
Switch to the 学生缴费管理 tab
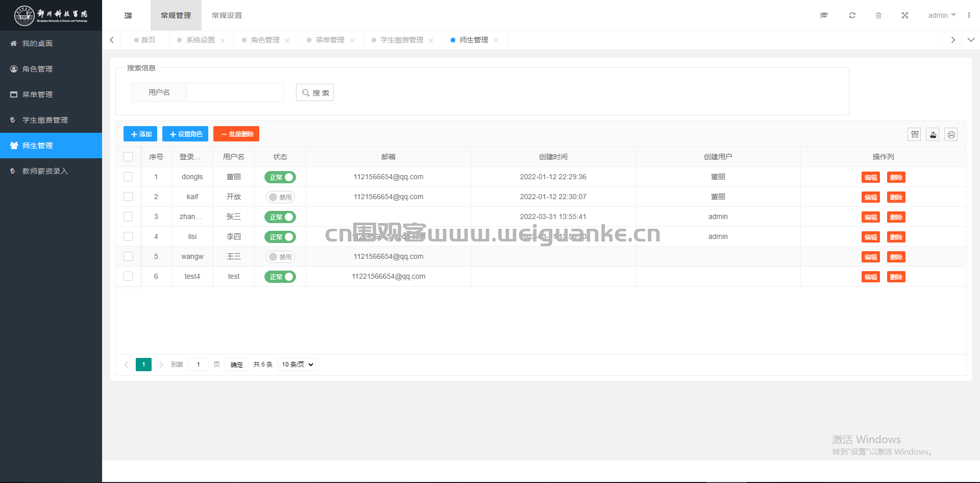(402, 40)
